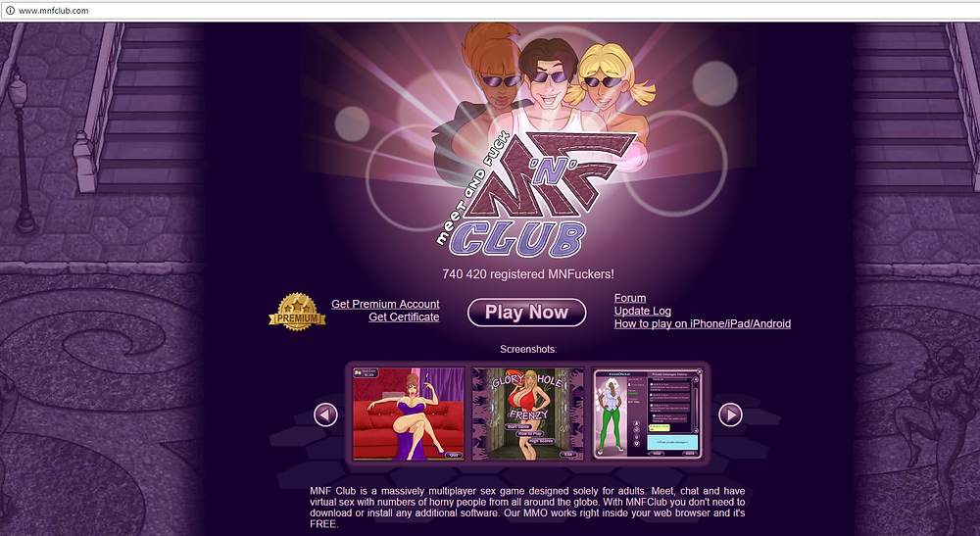Open the Update Log link
The image size is (980, 536).
(643, 311)
